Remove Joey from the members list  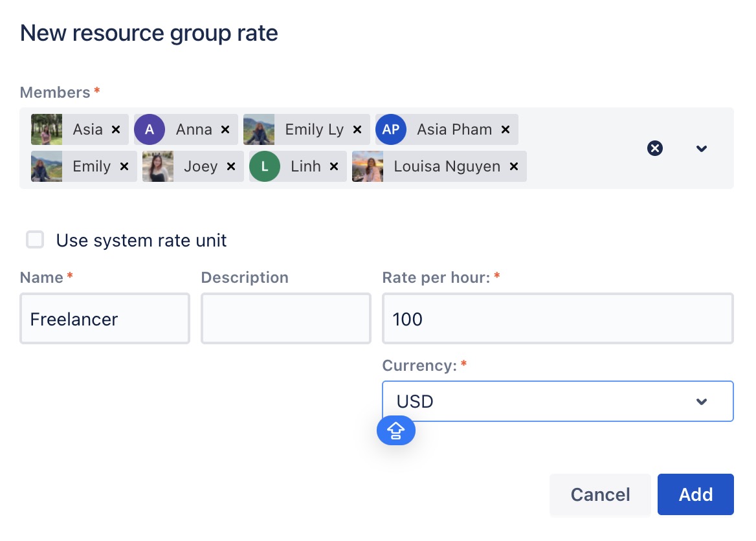coord(230,166)
